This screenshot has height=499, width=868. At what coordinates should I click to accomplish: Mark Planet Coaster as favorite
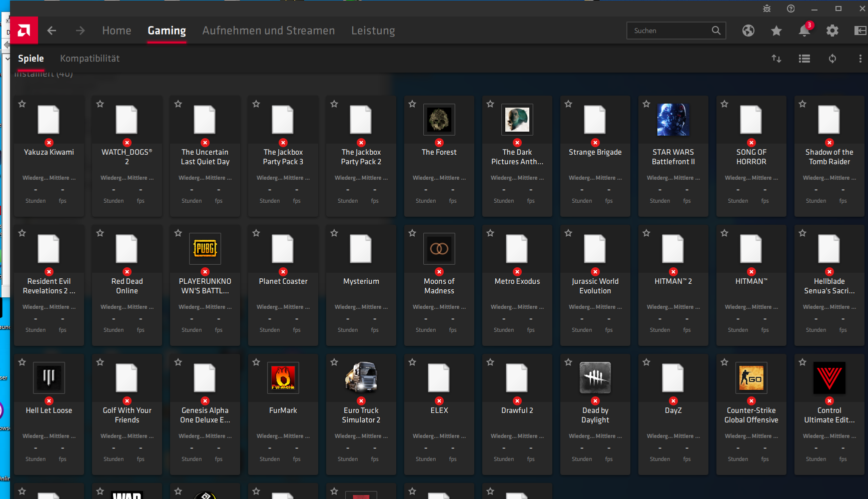click(x=256, y=233)
